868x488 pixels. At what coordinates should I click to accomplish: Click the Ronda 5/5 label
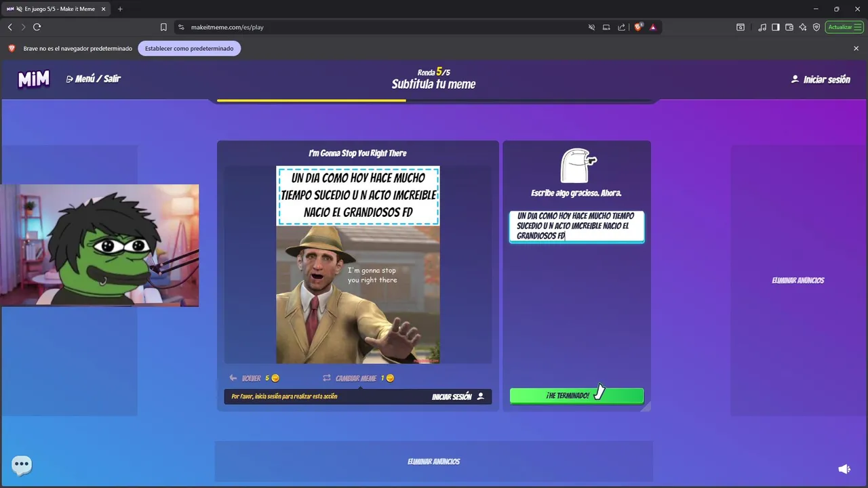[433, 72]
